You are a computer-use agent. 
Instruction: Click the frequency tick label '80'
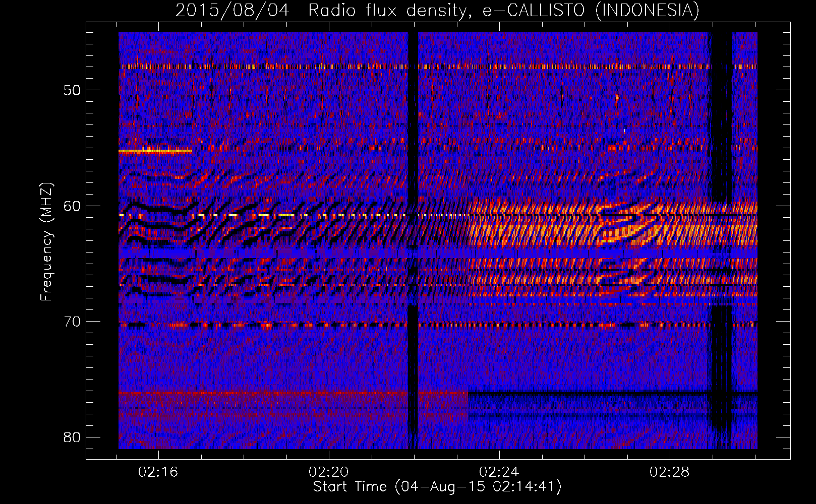72,437
